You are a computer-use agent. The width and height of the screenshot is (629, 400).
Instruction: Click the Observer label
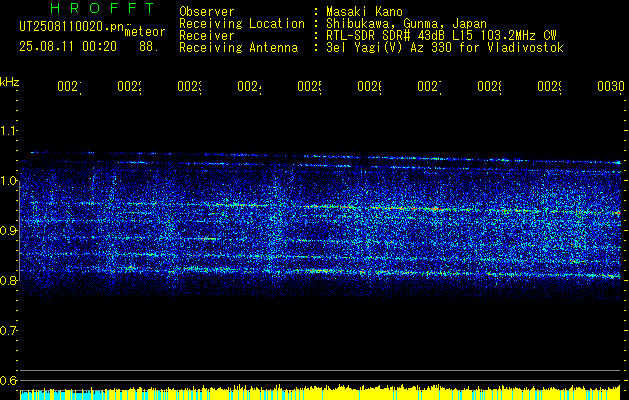tap(207, 12)
